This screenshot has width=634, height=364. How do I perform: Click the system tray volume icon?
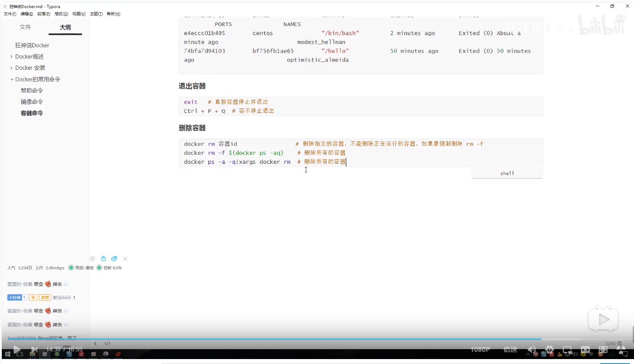coord(575,354)
